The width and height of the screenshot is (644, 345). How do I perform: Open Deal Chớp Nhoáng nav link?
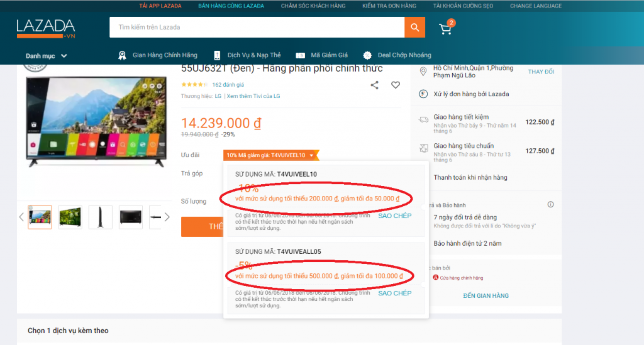[x=404, y=55]
